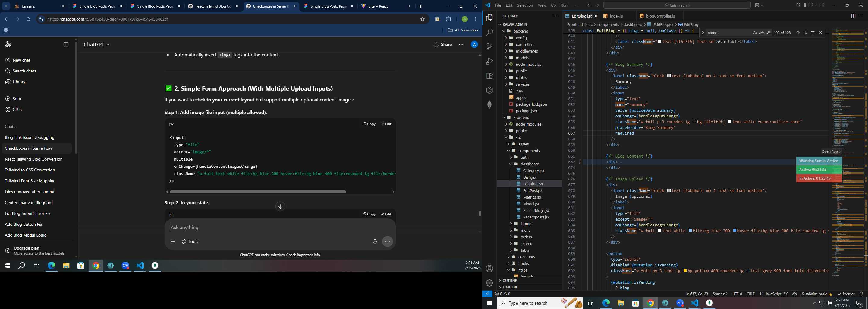Viewport: 868px width, 309px height.
Task: Open ChatGPT conversation options three dots
Action: point(461,45)
